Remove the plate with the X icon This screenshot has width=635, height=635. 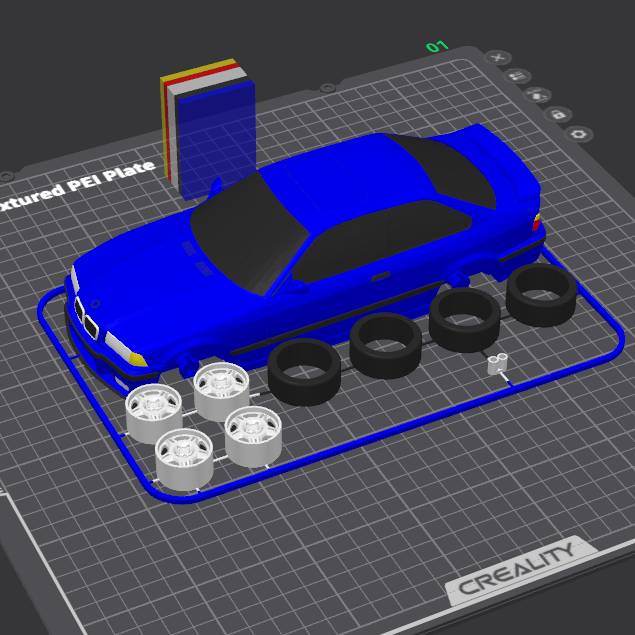[497, 58]
